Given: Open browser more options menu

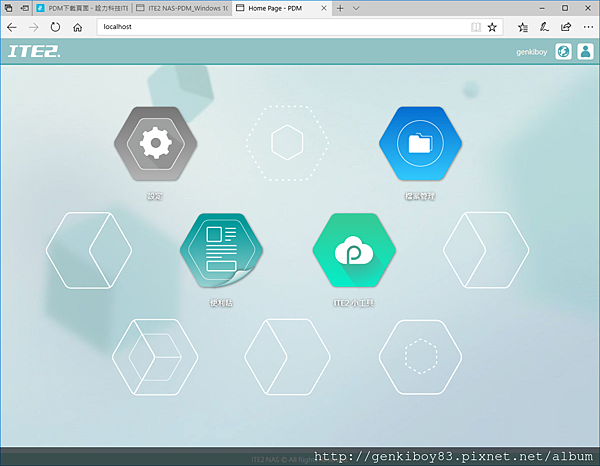Looking at the screenshot, I should [588, 27].
